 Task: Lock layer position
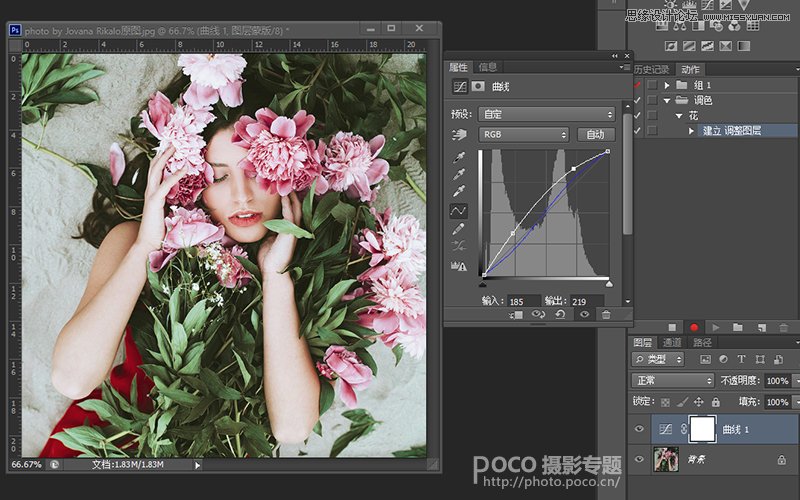698,402
